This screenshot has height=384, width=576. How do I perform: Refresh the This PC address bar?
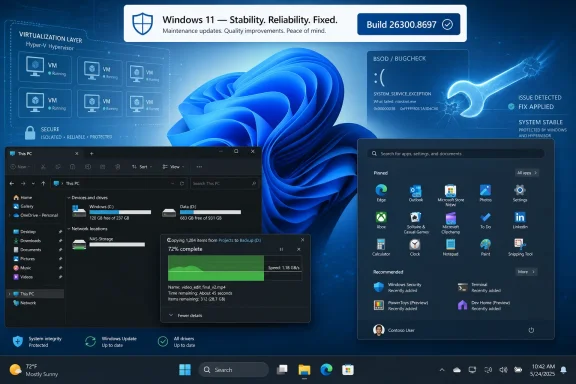click(182, 183)
